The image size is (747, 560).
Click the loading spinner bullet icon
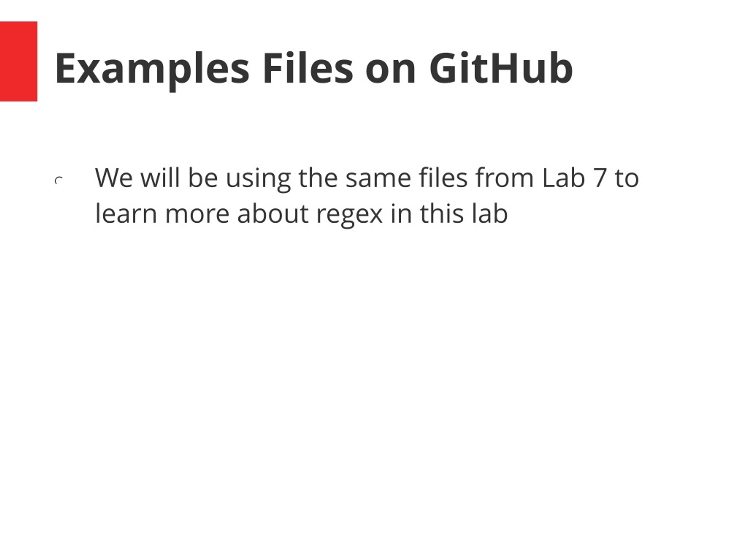tap(59, 181)
